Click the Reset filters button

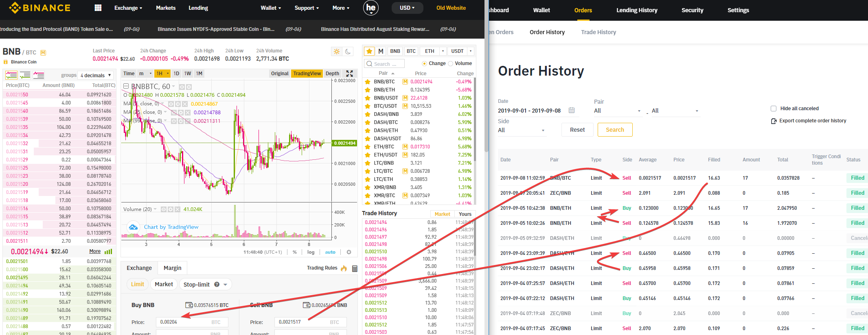point(577,130)
